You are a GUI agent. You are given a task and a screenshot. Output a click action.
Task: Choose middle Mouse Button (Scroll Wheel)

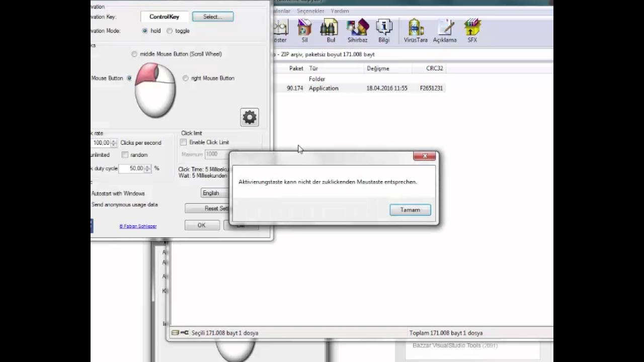coord(134,54)
